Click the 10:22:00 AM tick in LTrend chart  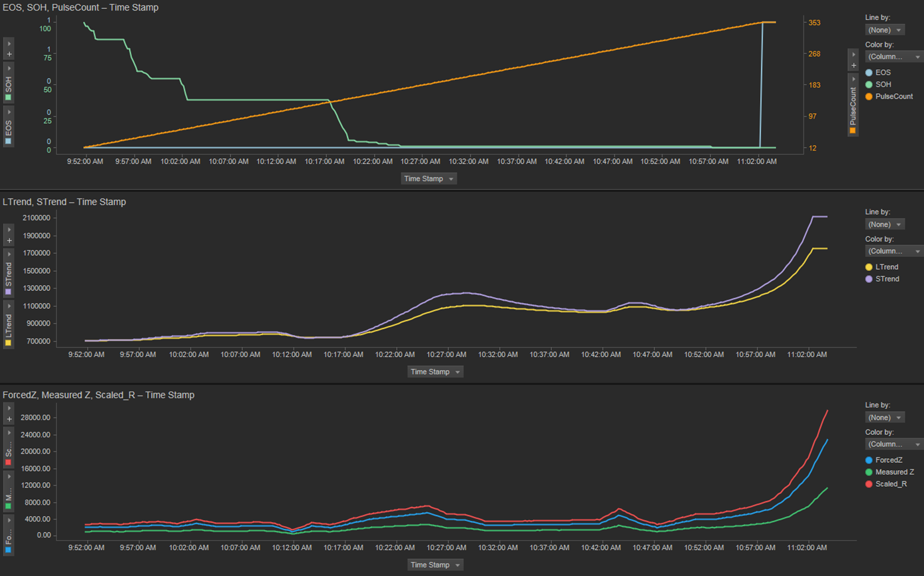[395, 355]
